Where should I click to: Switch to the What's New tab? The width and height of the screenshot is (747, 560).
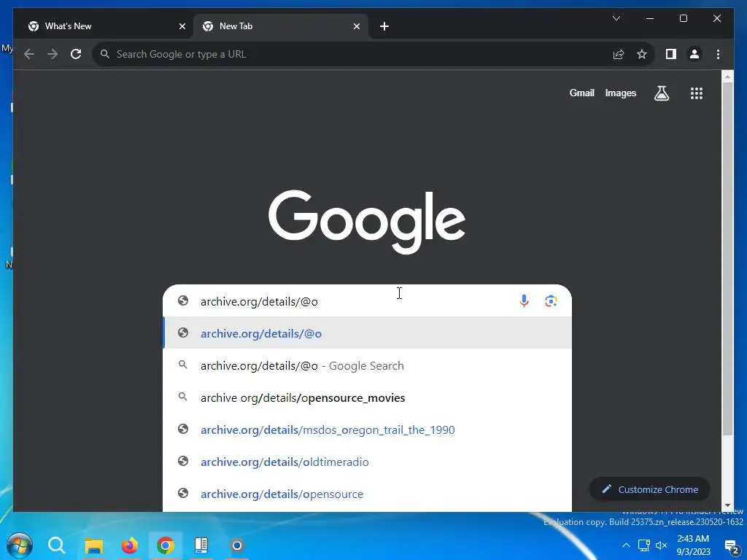(x=105, y=27)
